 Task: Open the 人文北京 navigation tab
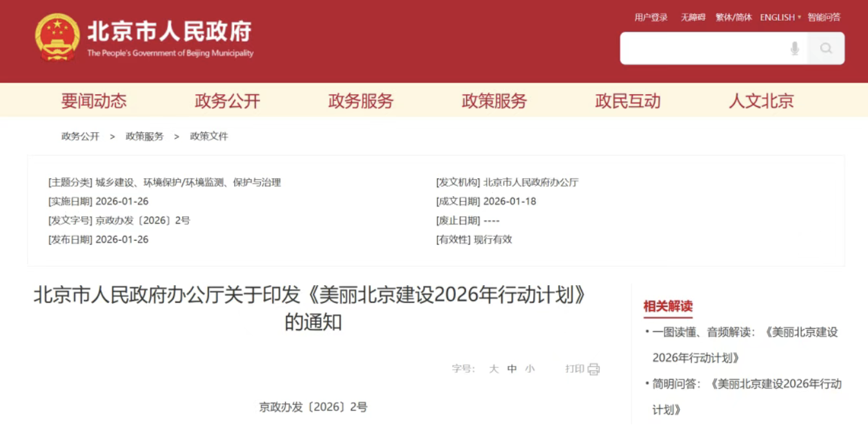click(x=761, y=101)
